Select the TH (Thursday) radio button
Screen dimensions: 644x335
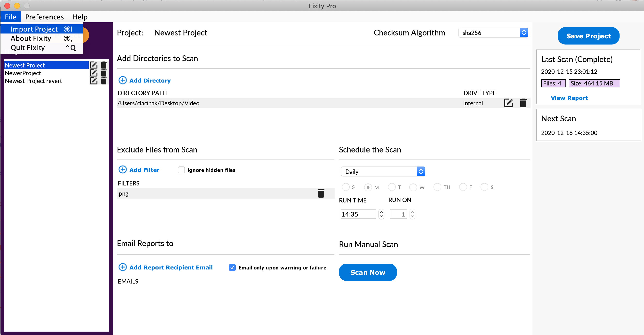coord(437,187)
